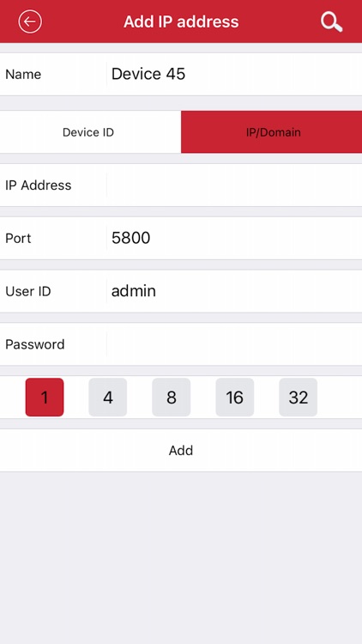Click the Port row label

coord(18,238)
